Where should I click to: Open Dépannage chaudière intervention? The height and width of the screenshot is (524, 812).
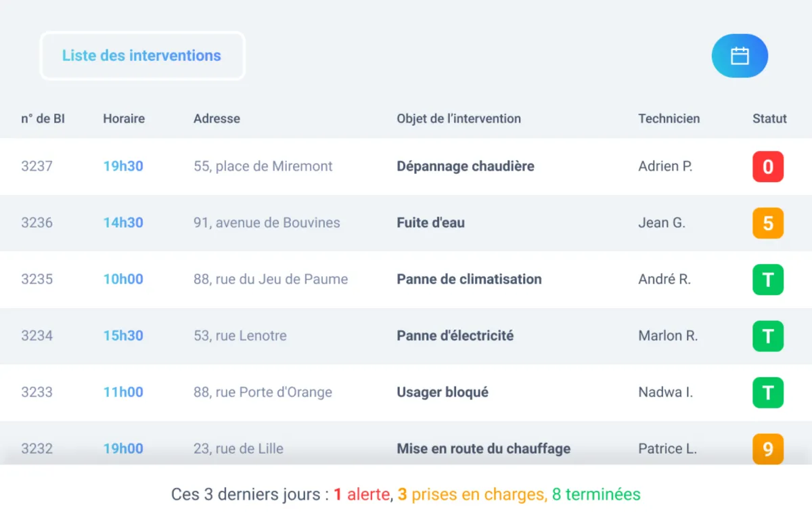tap(466, 167)
